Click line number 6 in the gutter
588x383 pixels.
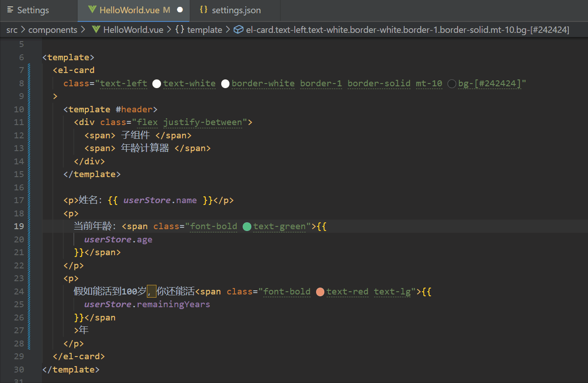[21, 57]
